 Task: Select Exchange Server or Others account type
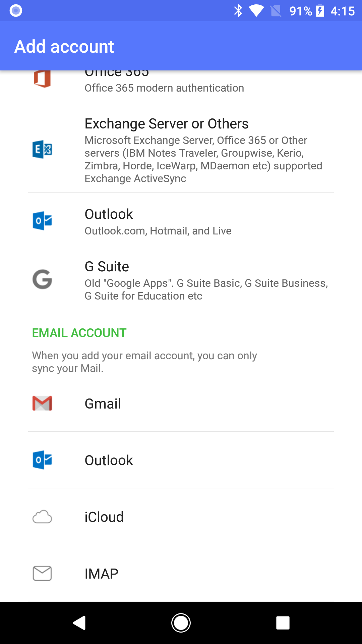click(x=181, y=150)
